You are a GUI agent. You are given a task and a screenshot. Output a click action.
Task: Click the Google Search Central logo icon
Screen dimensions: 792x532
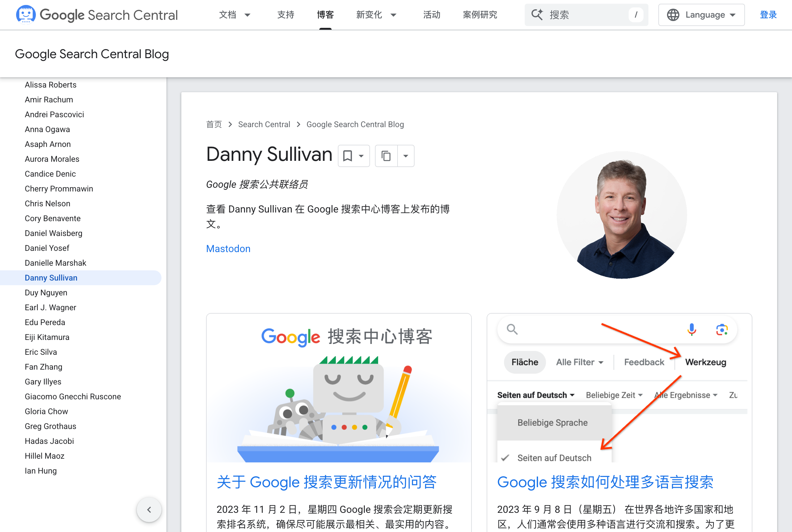click(x=26, y=15)
